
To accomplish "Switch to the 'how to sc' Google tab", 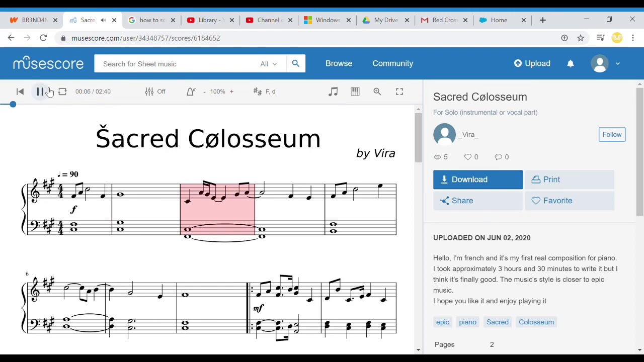I will [151, 20].
